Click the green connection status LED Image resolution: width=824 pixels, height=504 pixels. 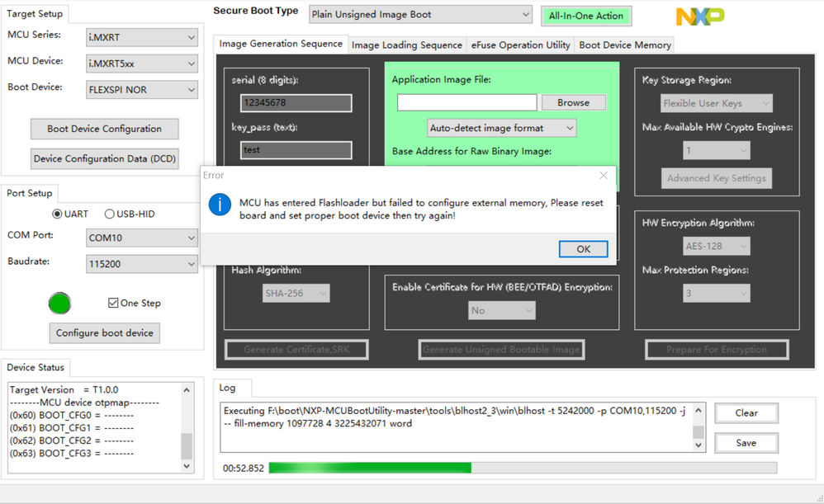coord(60,304)
